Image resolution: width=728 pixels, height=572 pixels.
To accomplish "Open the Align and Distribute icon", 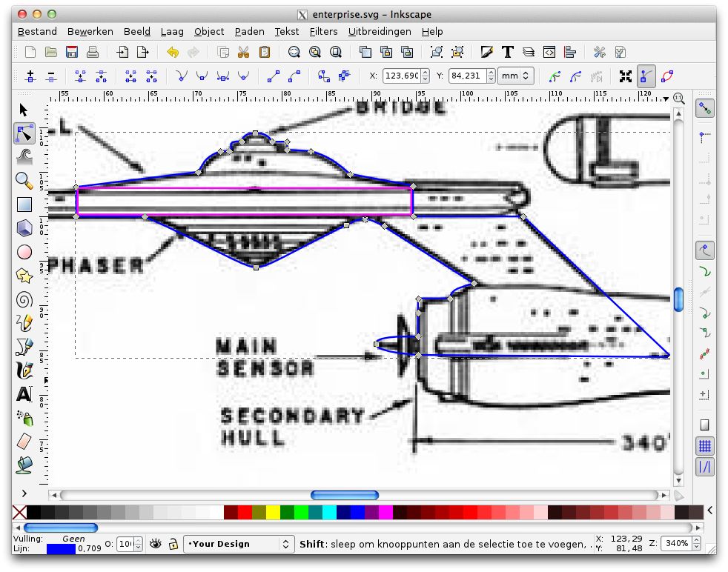I will tap(570, 52).
